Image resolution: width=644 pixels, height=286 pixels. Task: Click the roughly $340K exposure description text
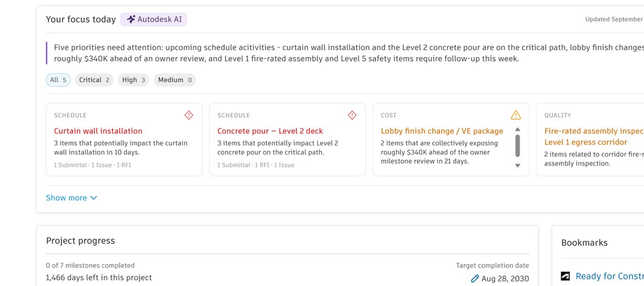coord(439,152)
